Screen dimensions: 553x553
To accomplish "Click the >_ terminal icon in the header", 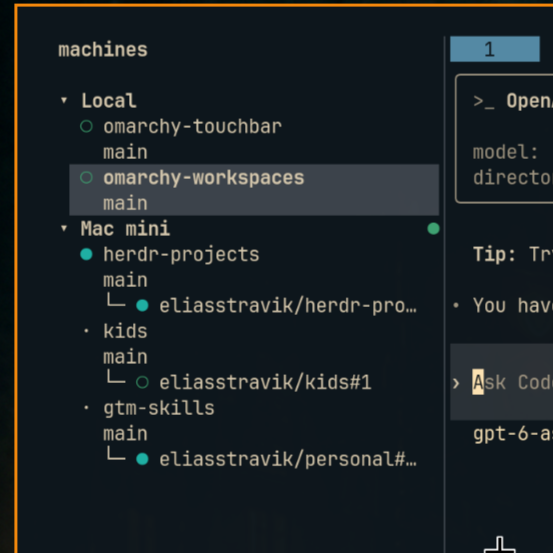I will click(x=484, y=102).
